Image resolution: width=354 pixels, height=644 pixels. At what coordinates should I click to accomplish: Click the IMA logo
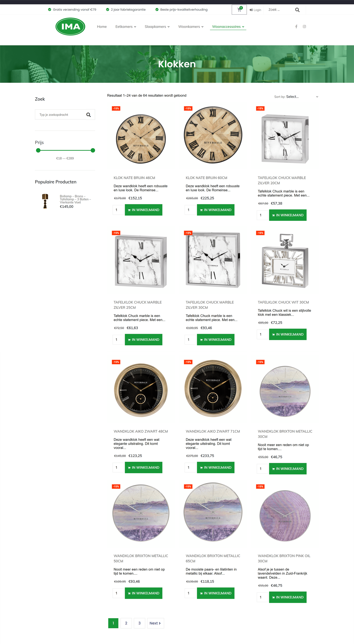(70, 27)
